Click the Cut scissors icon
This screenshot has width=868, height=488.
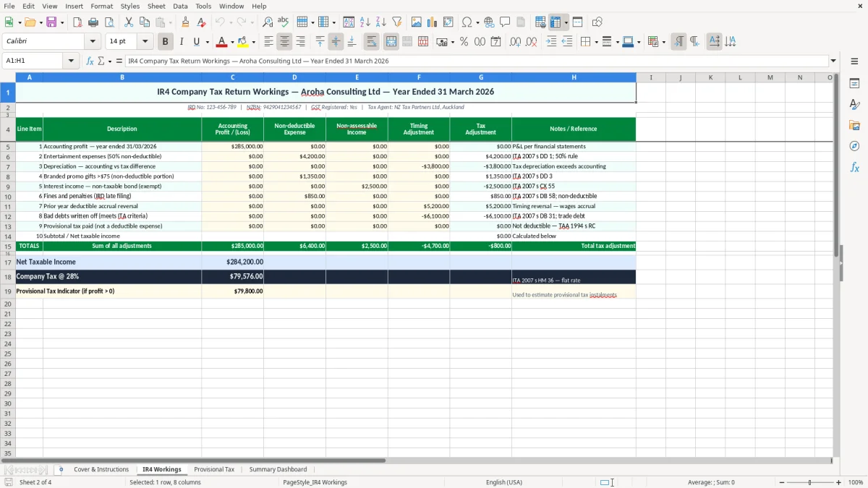point(129,22)
